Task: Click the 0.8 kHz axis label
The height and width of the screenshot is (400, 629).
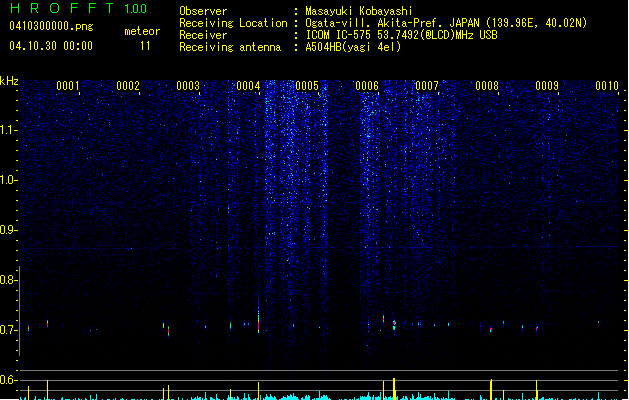Action: 8,280
